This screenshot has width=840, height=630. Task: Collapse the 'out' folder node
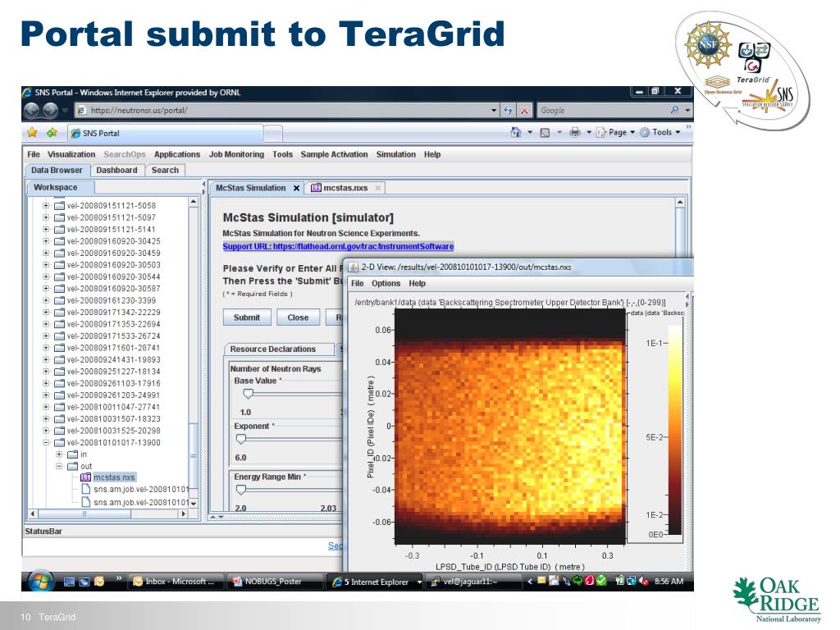click(59, 466)
